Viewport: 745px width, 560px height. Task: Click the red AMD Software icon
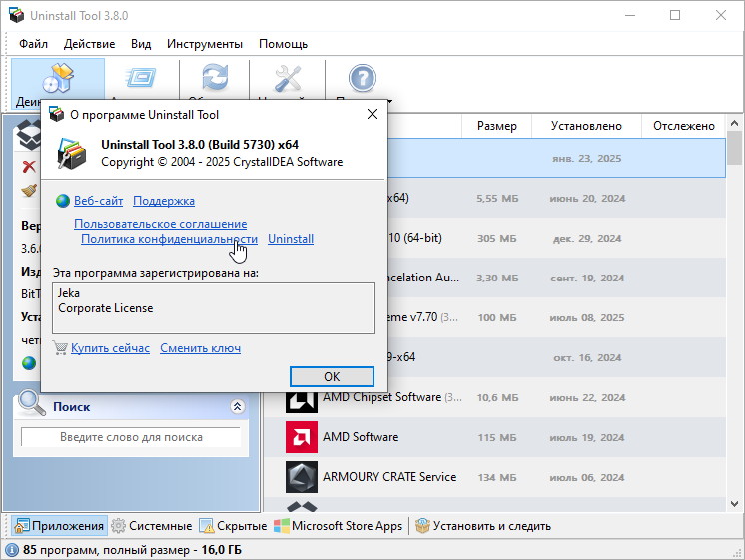coord(302,437)
